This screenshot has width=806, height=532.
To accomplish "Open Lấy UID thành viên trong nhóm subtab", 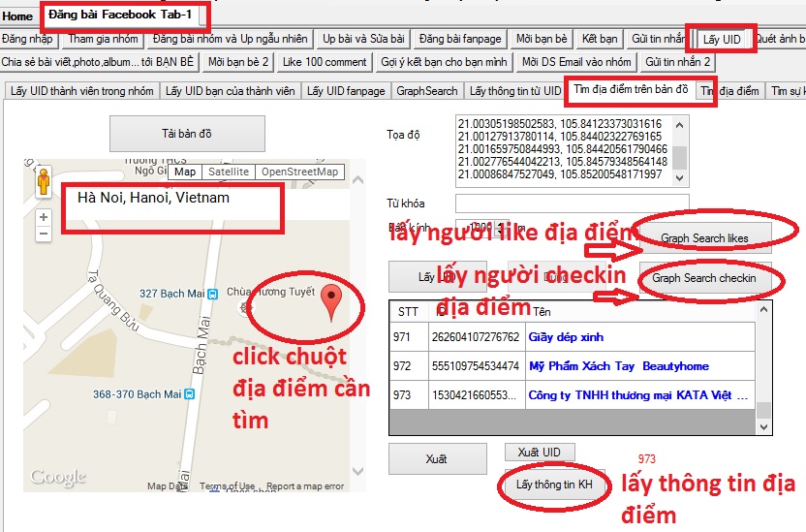I will click(82, 91).
